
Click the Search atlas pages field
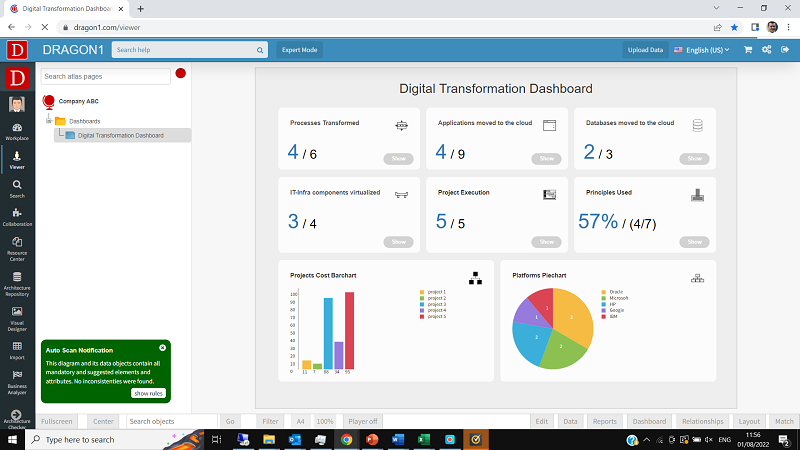(106, 76)
